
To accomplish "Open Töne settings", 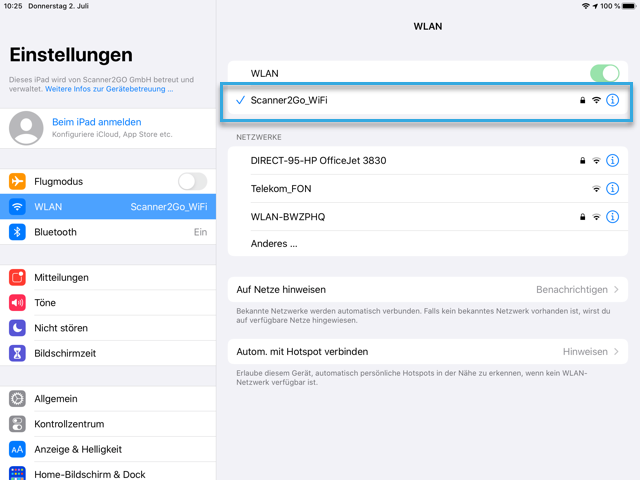I will tap(108, 303).
